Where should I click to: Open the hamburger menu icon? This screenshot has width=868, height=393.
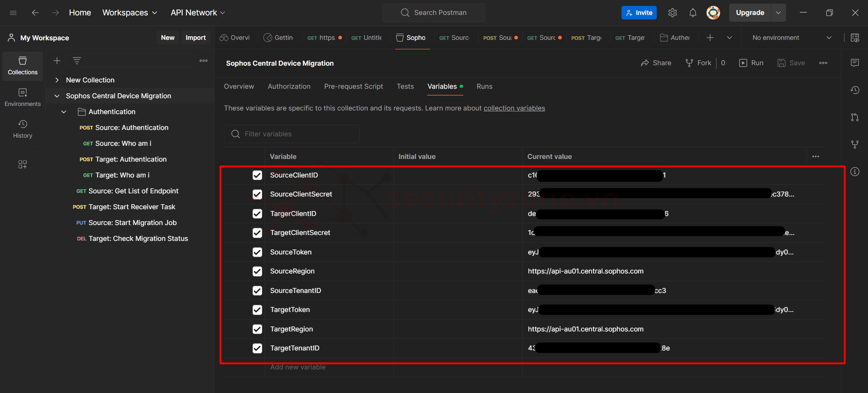tap(13, 13)
